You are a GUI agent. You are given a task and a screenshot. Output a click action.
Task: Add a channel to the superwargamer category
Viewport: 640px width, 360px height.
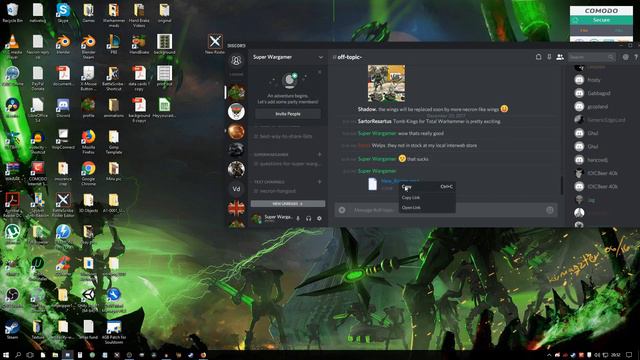320,154
